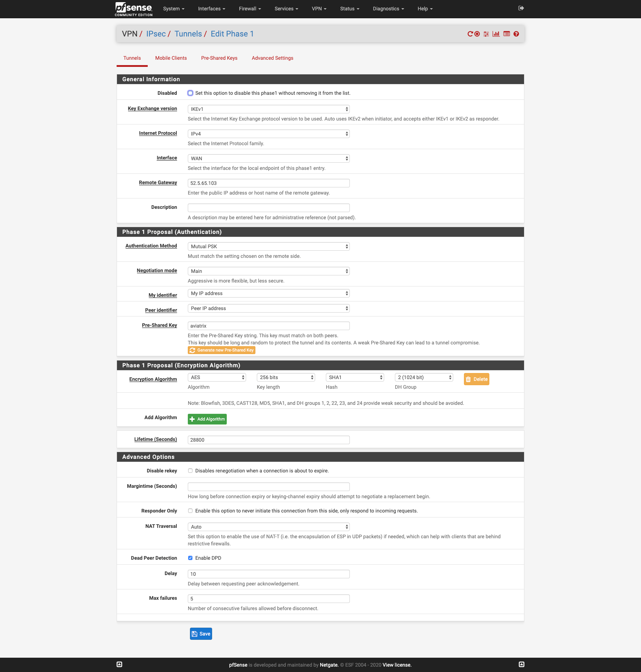Image resolution: width=641 pixels, height=672 pixels.
Task: Click the red help question mark icon
Action: tap(516, 34)
